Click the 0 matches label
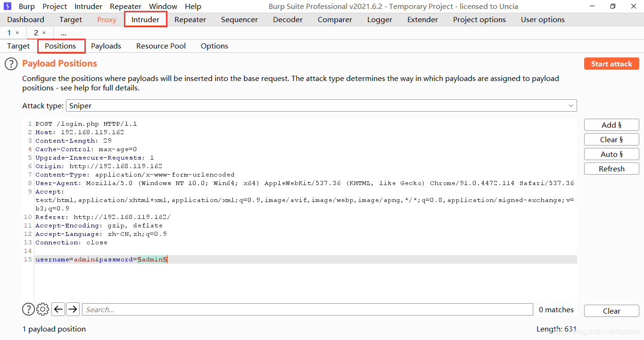This screenshot has height=340, width=644. coord(556,310)
